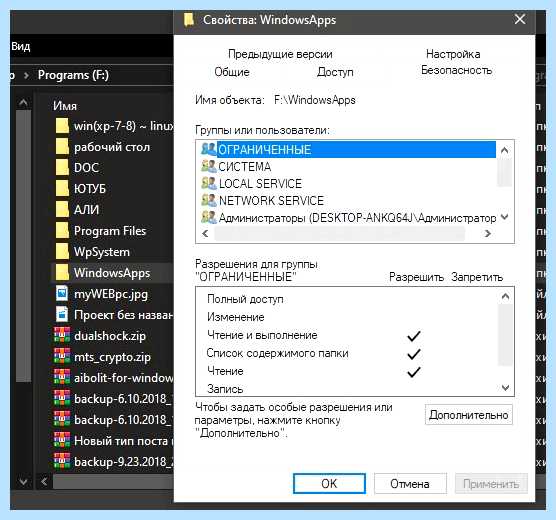Click the Администраторы group icon
Image resolution: width=556 pixels, height=520 pixels.
tap(208, 217)
